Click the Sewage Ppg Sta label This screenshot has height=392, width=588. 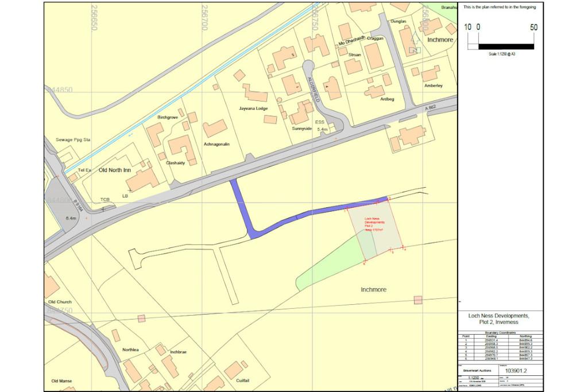73,140
